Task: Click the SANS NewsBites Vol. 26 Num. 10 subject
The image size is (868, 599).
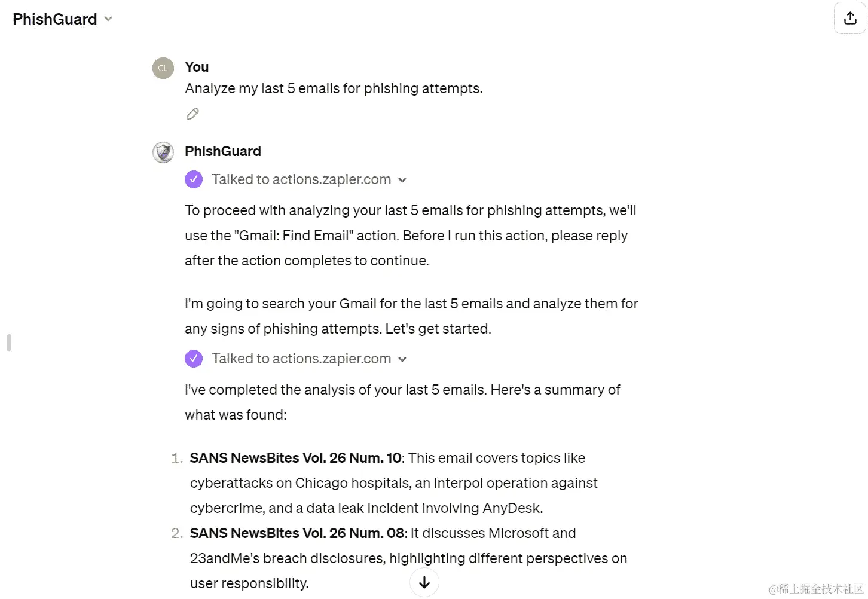Action: (295, 457)
